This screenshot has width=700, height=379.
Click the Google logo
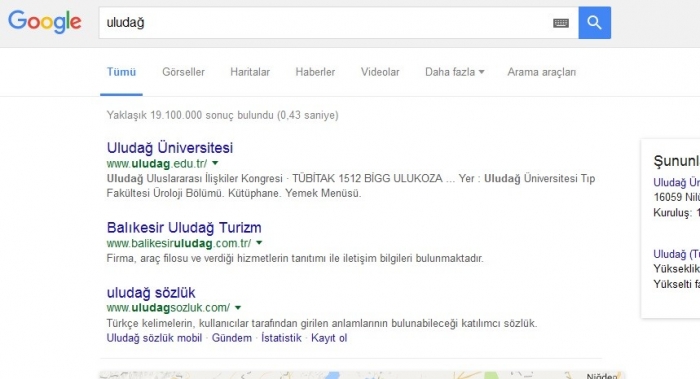(45, 22)
